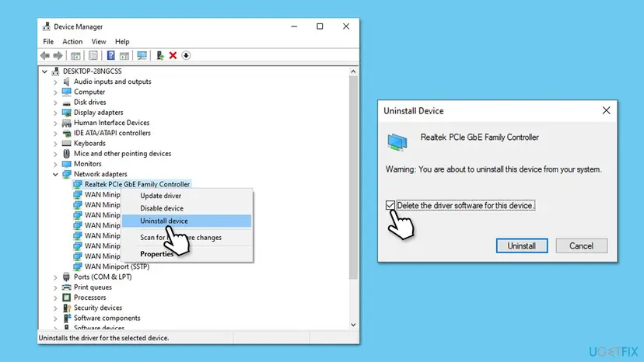The image size is (644, 362).
Task: Minimize the Device Manager window
Action: (294, 26)
